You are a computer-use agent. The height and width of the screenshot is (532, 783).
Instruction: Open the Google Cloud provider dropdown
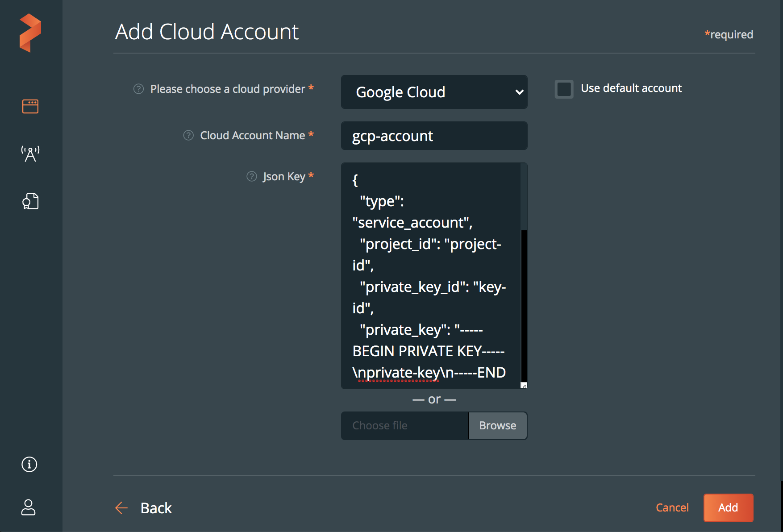(x=434, y=92)
